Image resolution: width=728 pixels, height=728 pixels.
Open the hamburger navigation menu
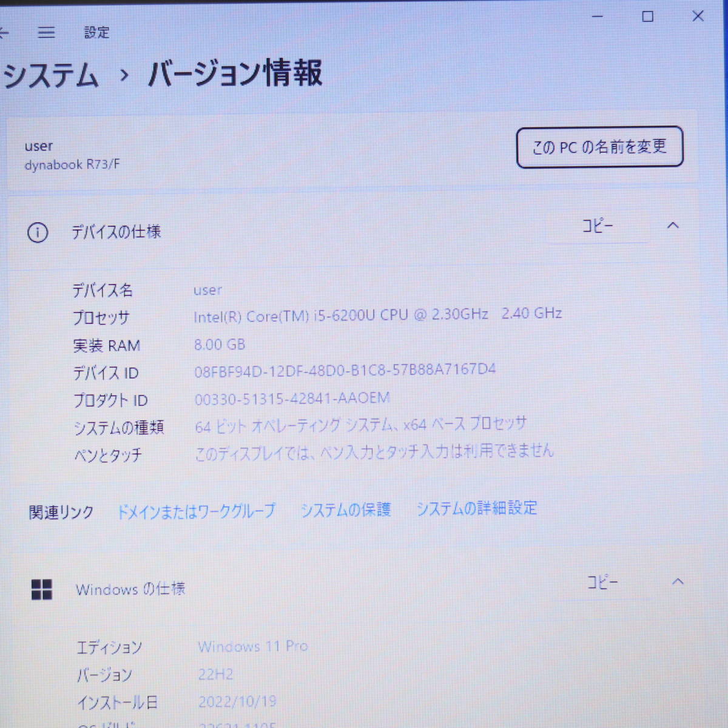pos(46,33)
